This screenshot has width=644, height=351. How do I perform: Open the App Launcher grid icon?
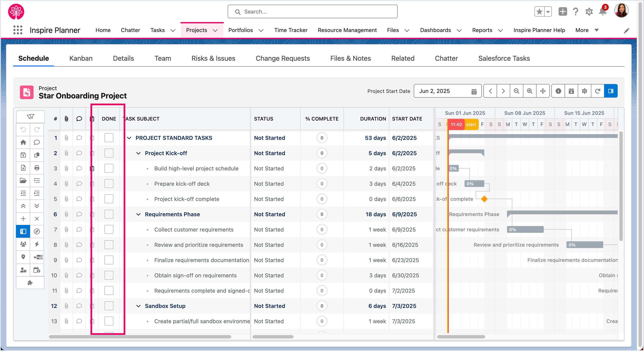coord(18,30)
